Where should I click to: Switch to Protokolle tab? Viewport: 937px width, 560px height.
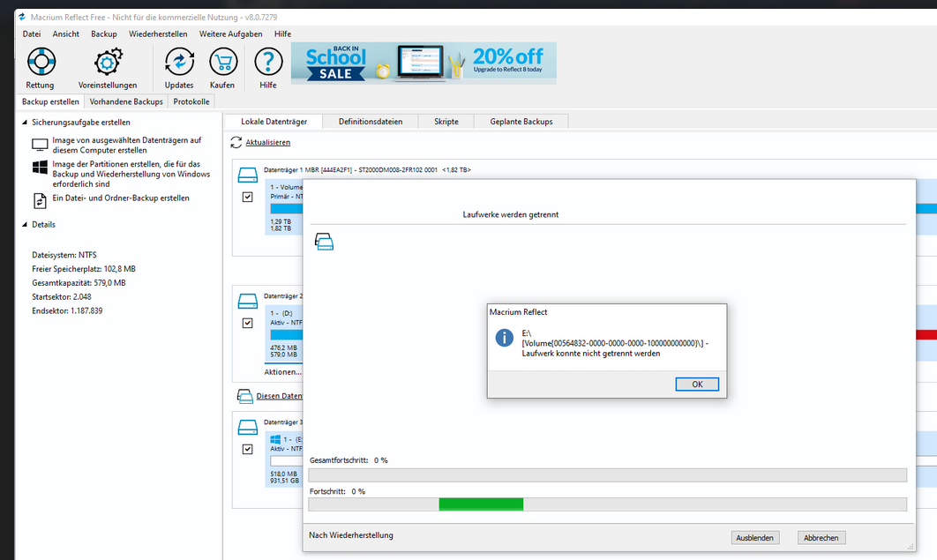tap(191, 101)
